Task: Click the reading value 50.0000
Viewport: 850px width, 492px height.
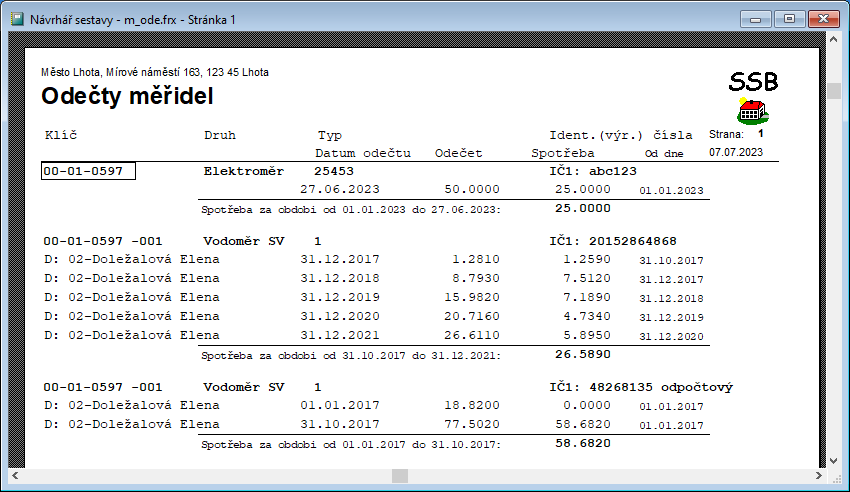Action: point(472,190)
